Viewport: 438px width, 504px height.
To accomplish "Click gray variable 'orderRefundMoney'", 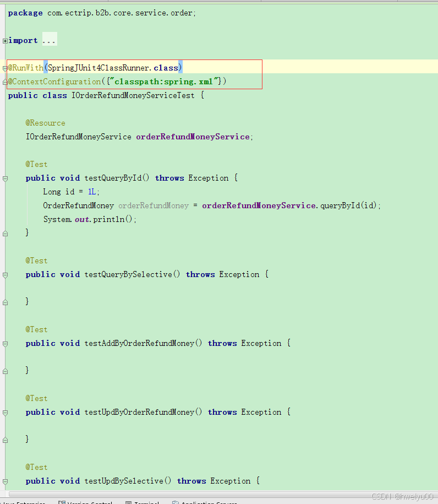I will [154, 205].
